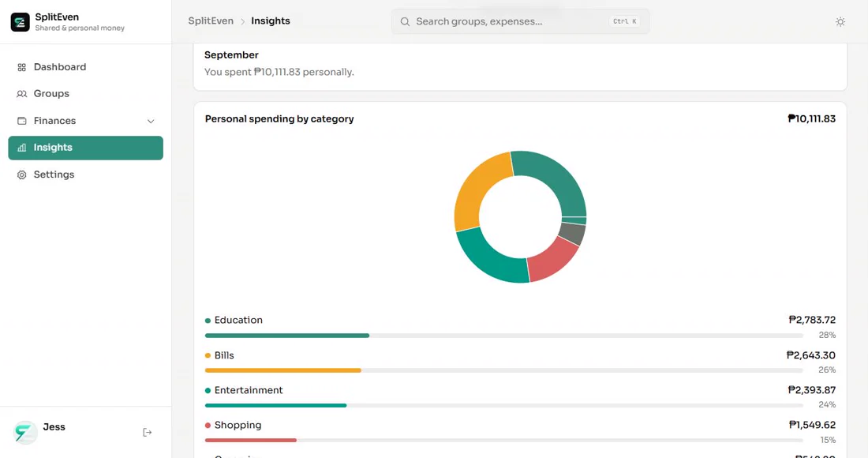Click the ₱1,549.62 Shopping amount
This screenshot has width=868, height=458.
coord(812,425)
